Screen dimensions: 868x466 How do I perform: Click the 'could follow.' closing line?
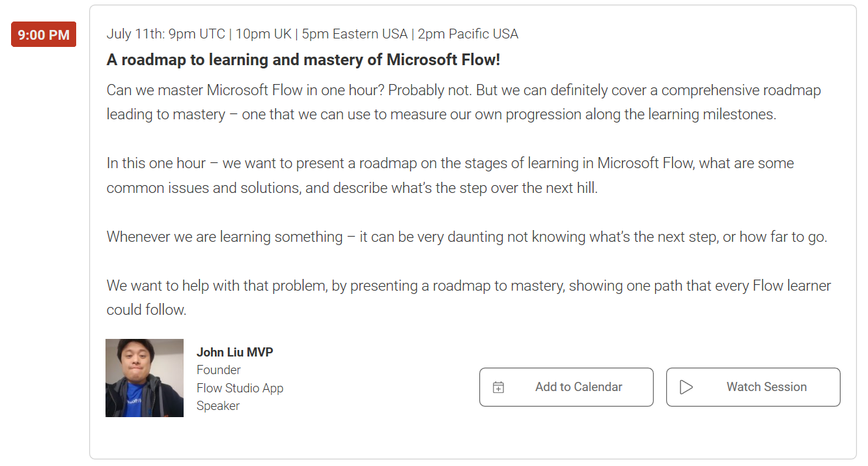[x=147, y=310]
